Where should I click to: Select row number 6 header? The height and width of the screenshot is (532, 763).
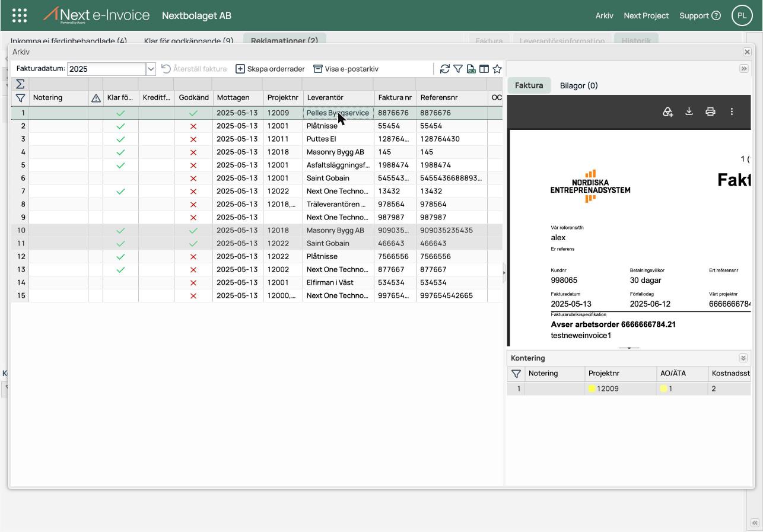(20, 178)
